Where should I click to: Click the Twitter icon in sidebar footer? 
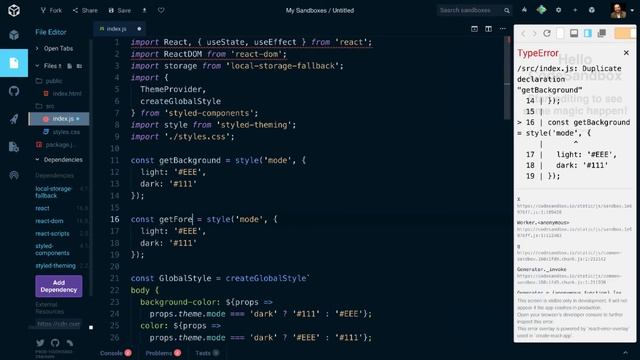(40, 343)
